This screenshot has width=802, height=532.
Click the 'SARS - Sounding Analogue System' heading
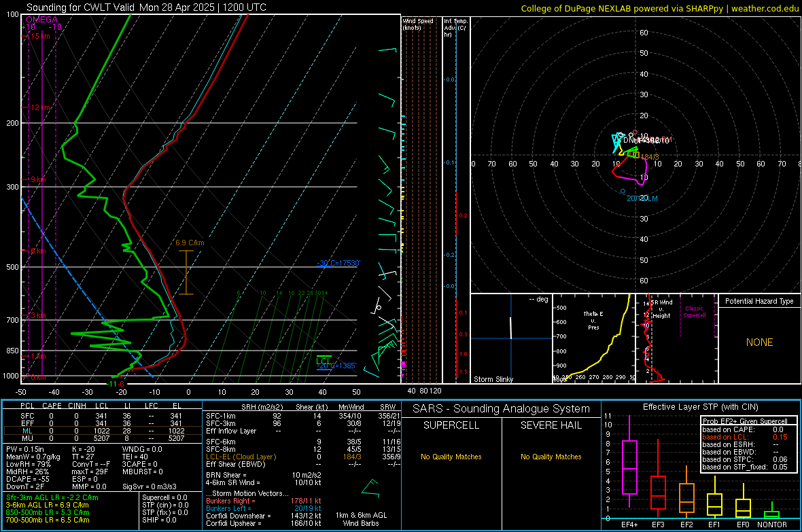502,409
